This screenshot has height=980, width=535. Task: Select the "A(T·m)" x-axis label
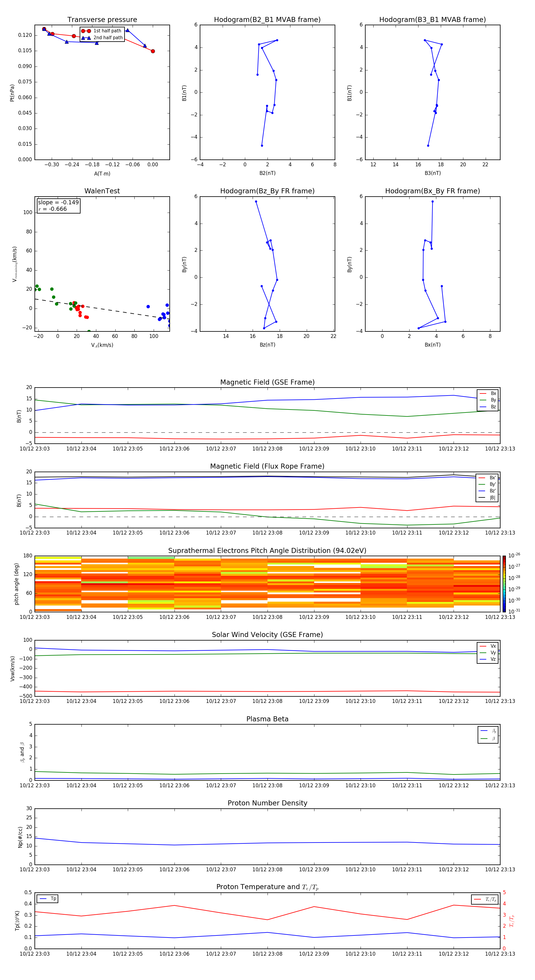coord(102,174)
